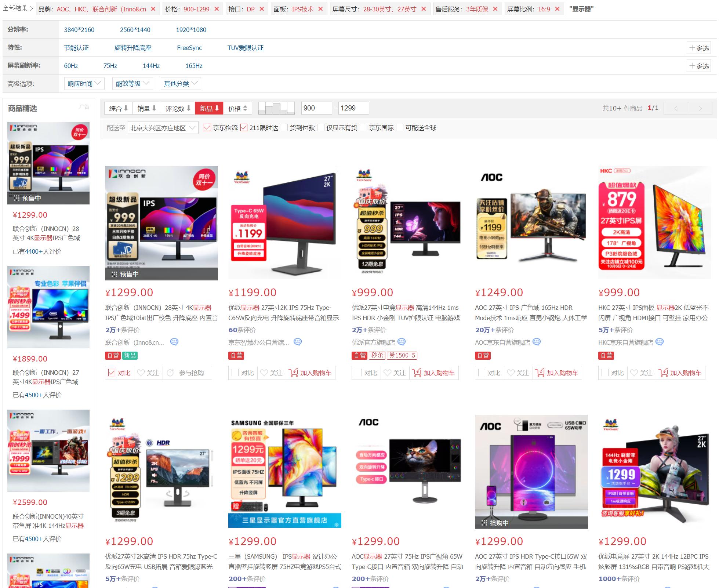Screen dimensions: 719x588
Task: Select the 144Hz refresh rate link
Action: 151,66
